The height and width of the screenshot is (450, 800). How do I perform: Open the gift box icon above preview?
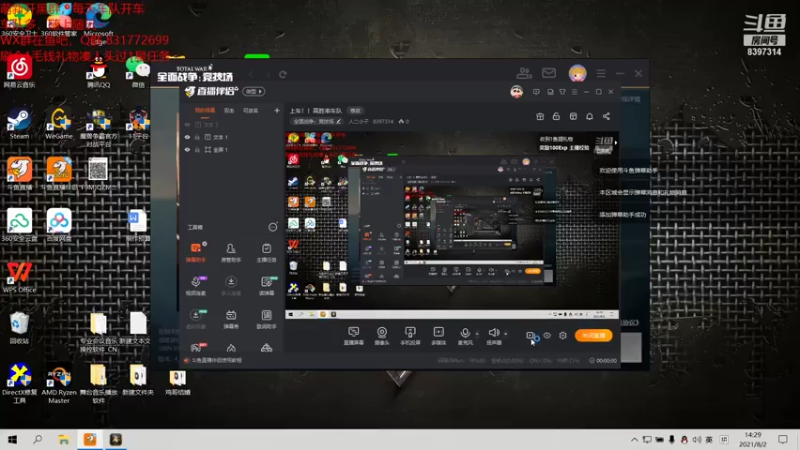pyautogui.click(x=540, y=116)
